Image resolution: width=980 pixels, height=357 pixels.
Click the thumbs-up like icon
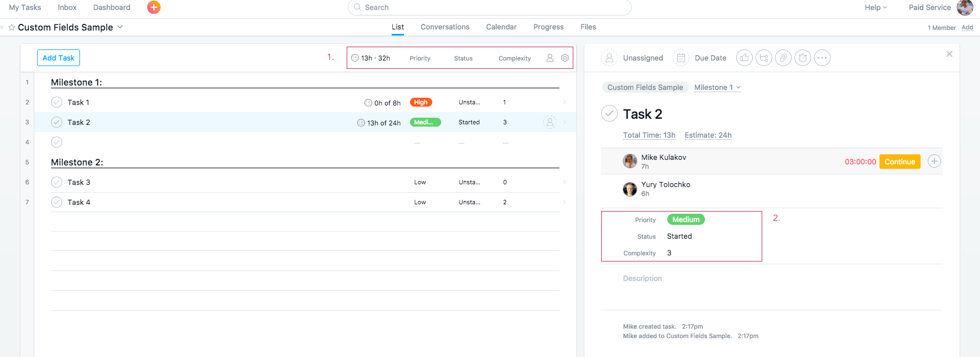point(744,58)
